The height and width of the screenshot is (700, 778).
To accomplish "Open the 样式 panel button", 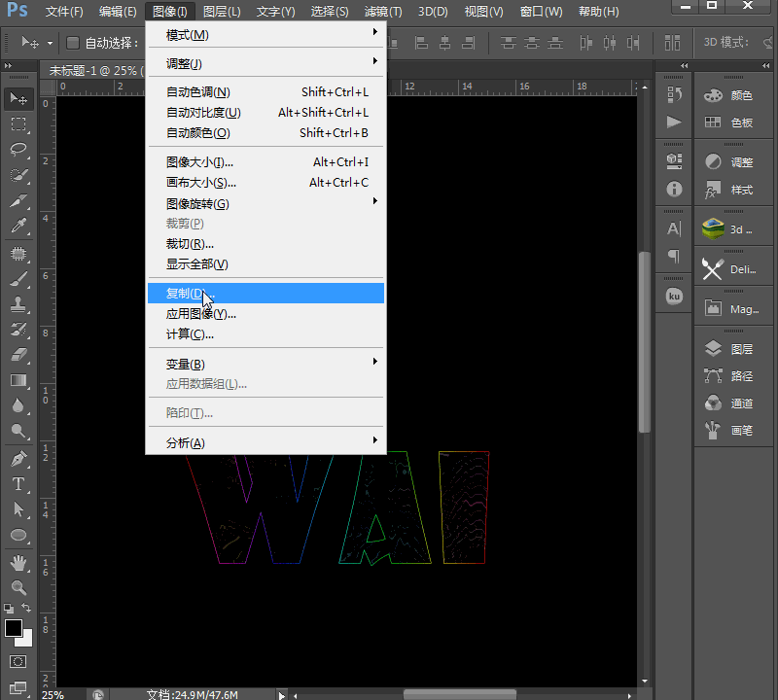I will pyautogui.click(x=733, y=189).
